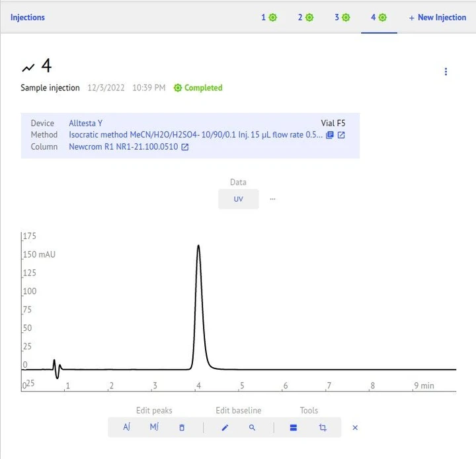476x459 pixels.
Task: Select the UV data button
Action: 238,199
